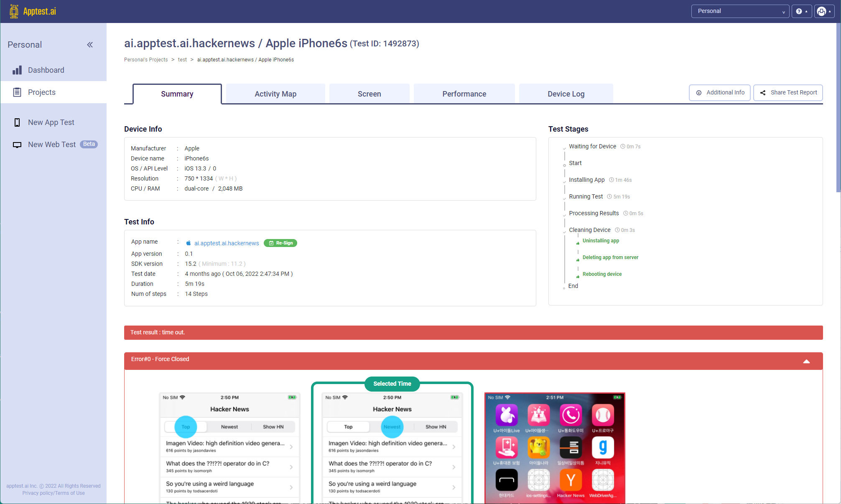
Task: Click the Uninstalling app step
Action: (601, 241)
